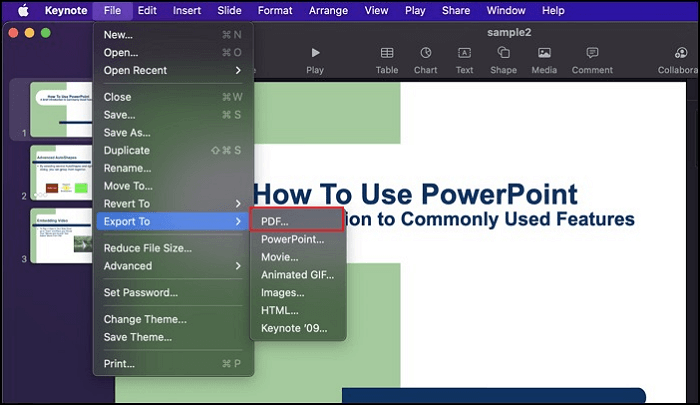The image size is (700, 405).
Task: Open the Share menu
Action: [456, 10]
